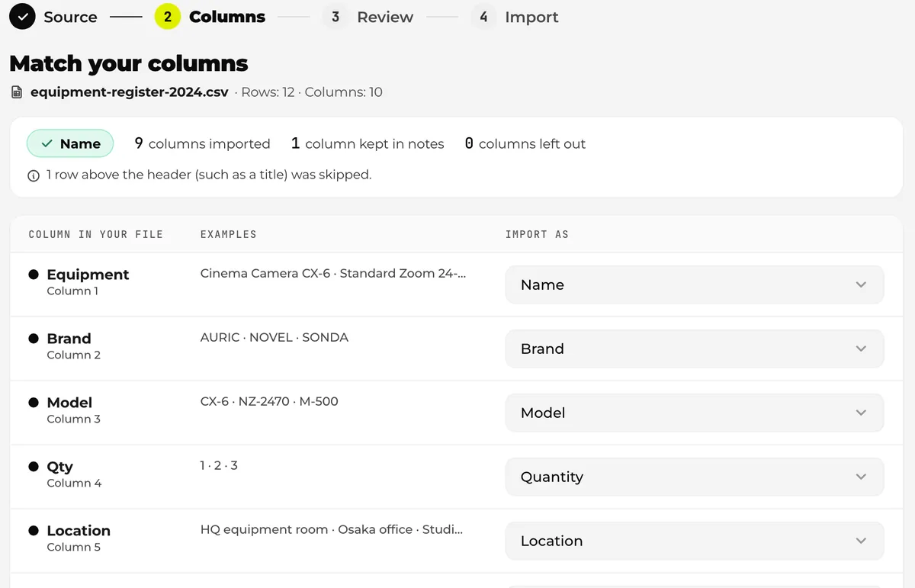Open the Import As dropdown for Equipment

tap(695, 284)
